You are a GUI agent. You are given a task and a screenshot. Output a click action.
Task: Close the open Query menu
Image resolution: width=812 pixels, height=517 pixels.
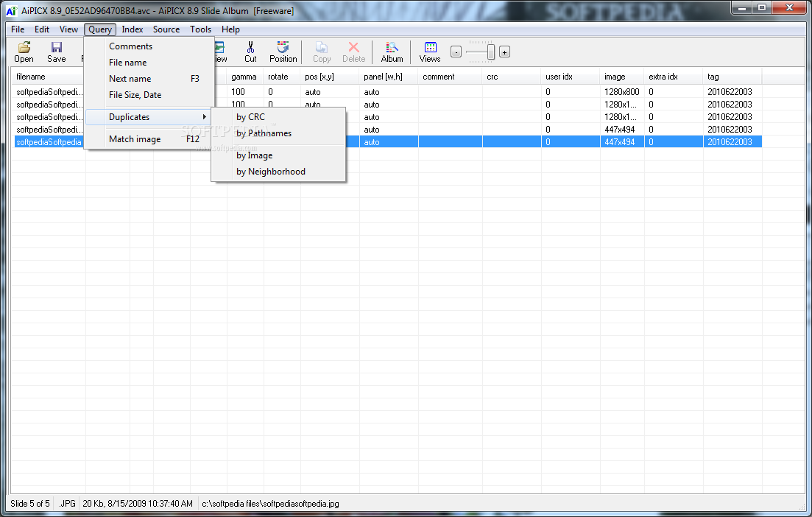pos(100,29)
